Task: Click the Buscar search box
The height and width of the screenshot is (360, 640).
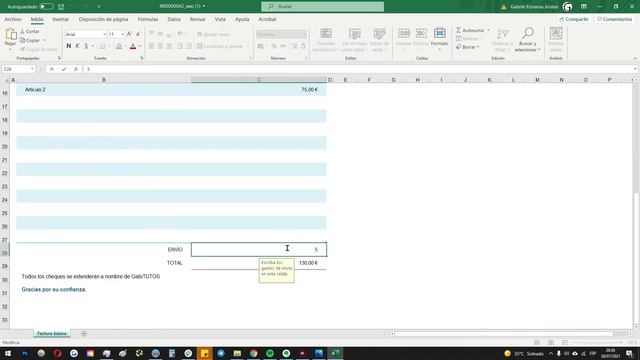Action: coord(322,7)
